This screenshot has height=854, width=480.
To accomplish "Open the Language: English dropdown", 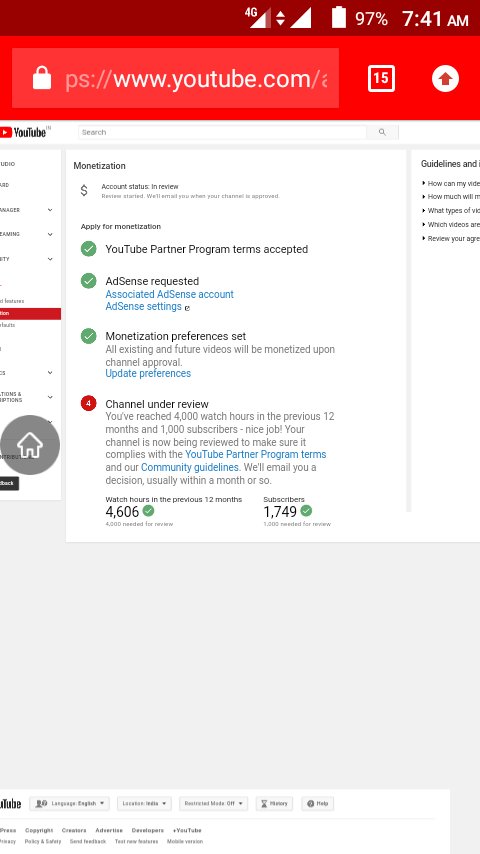I will point(70,803).
